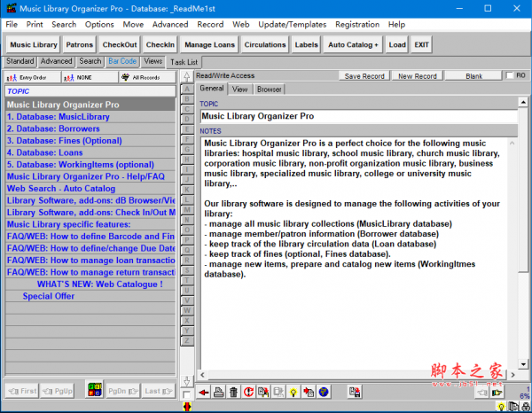Click the printer icon in bottom toolbar
Screen dimensions: 532x413
219,392
